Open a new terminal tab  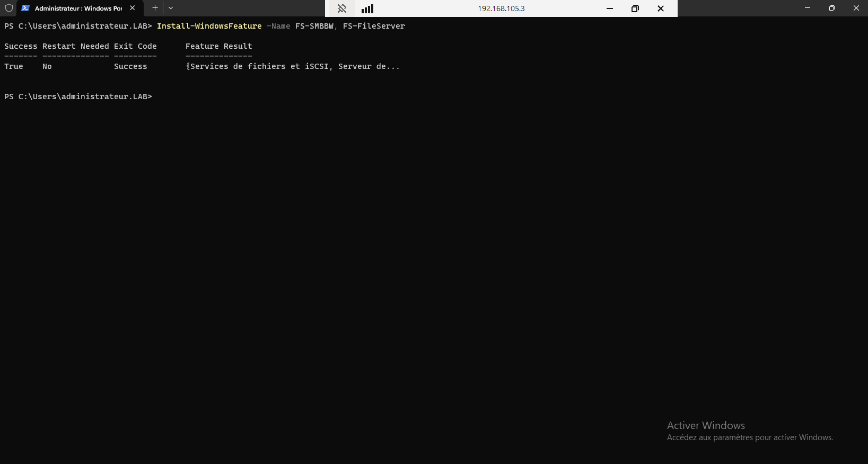pyautogui.click(x=155, y=8)
